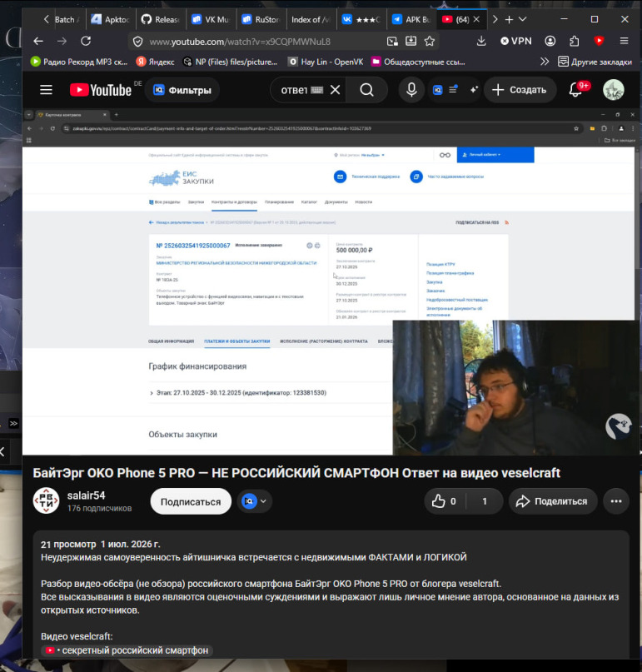Reload the YouTube page
The image size is (642, 672).
pyautogui.click(x=86, y=41)
